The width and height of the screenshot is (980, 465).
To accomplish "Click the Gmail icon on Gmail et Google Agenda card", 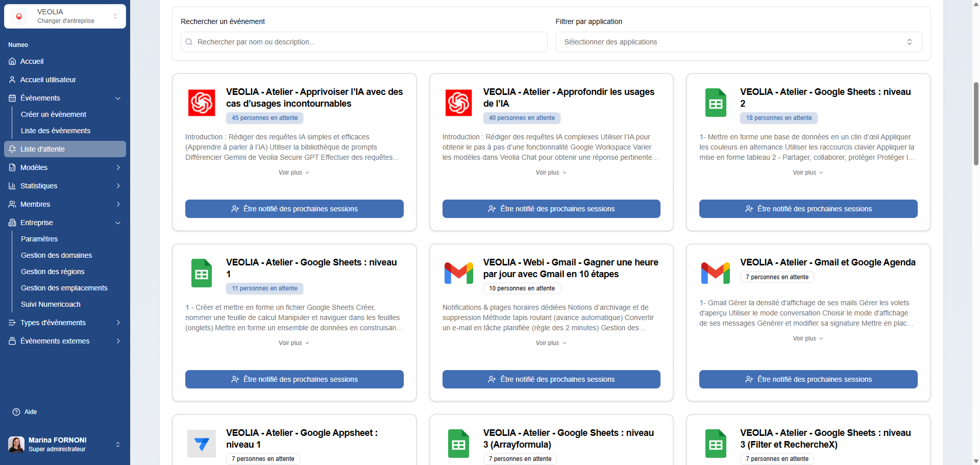I will [716, 273].
